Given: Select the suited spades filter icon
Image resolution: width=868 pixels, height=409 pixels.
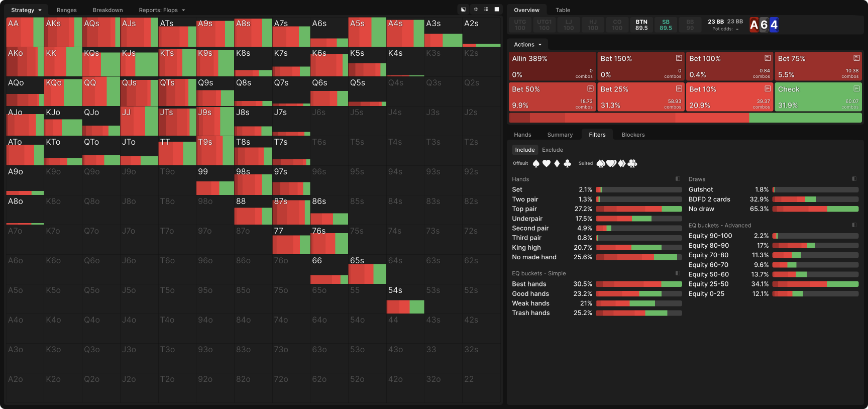Looking at the screenshot, I should click(x=601, y=163).
